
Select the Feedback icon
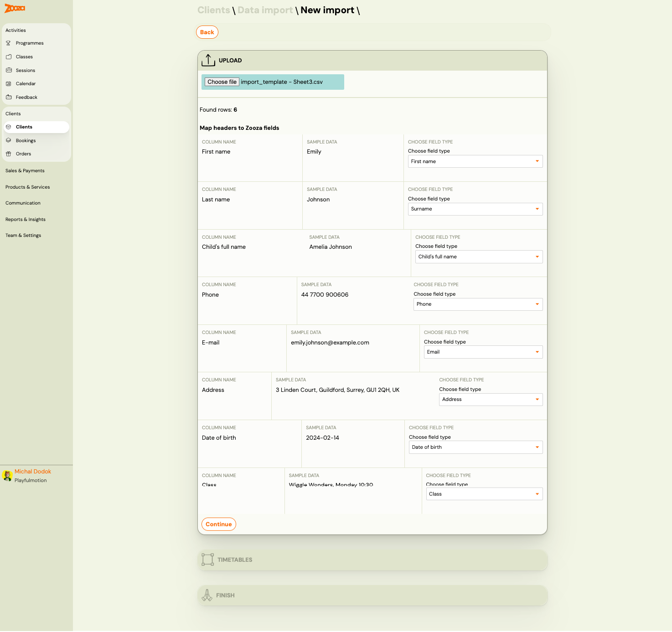pyautogui.click(x=9, y=97)
